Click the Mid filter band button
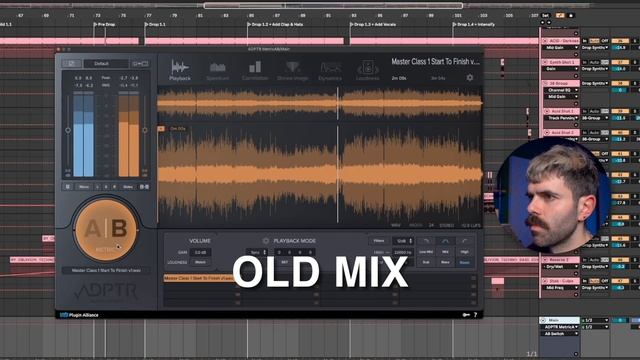 (x=445, y=252)
